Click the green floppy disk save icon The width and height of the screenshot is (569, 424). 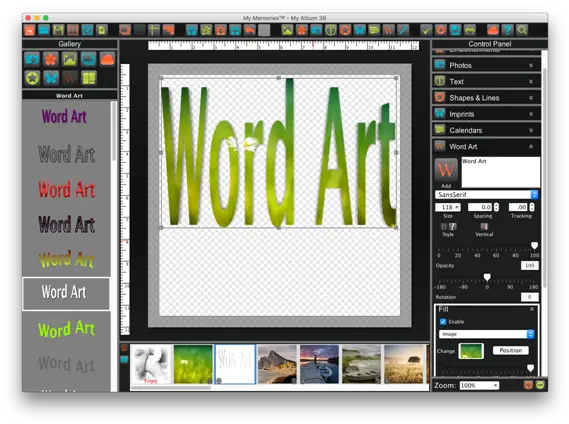point(58,30)
